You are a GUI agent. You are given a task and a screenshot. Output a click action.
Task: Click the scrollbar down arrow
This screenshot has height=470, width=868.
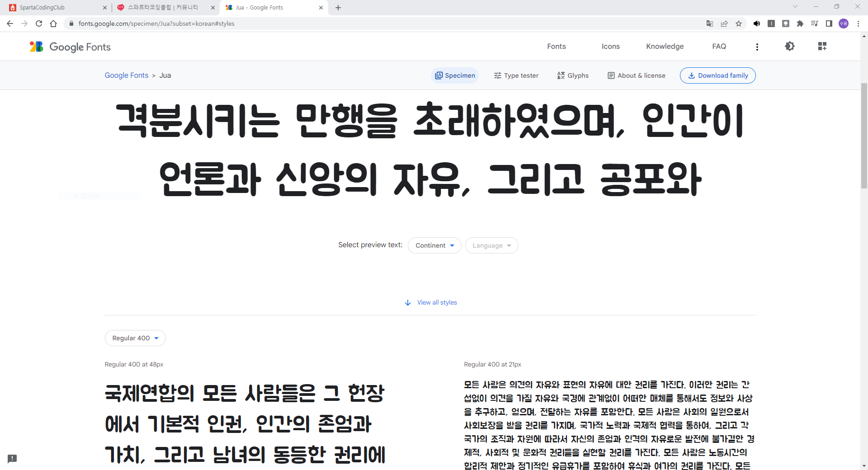[x=864, y=466]
